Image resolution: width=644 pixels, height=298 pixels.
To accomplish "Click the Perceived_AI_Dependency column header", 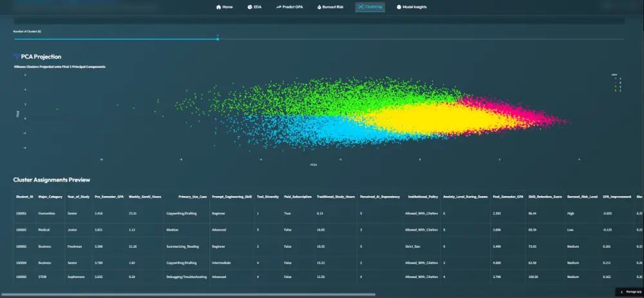I will tap(380, 197).
